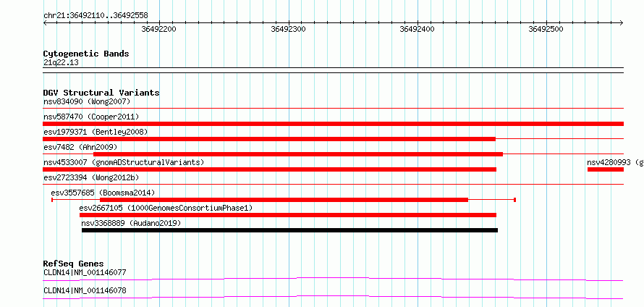Click the Cytogenetic Bands track title
Screen dimensions: 644x307
86,54
